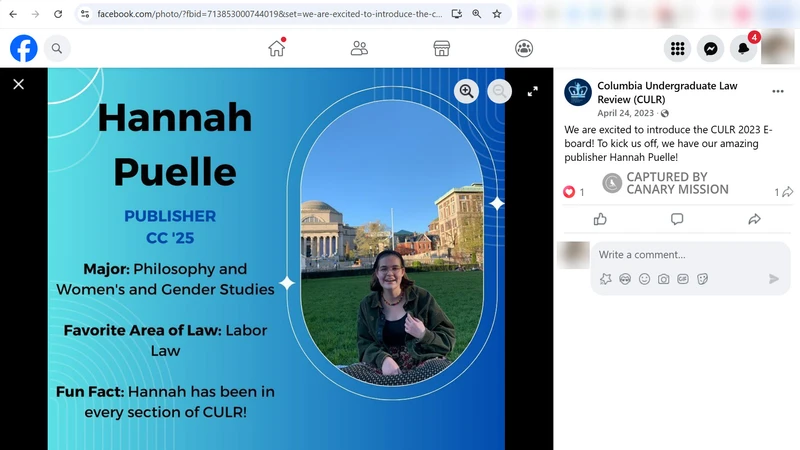Close the photo viewer
Viewport: 800px width, 450px height.
(18, 84)
